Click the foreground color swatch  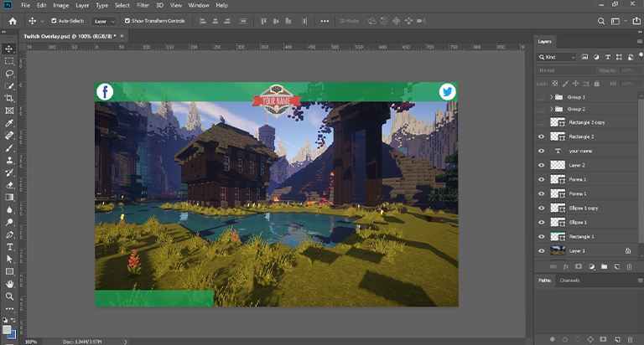click(x=7, y=330)
